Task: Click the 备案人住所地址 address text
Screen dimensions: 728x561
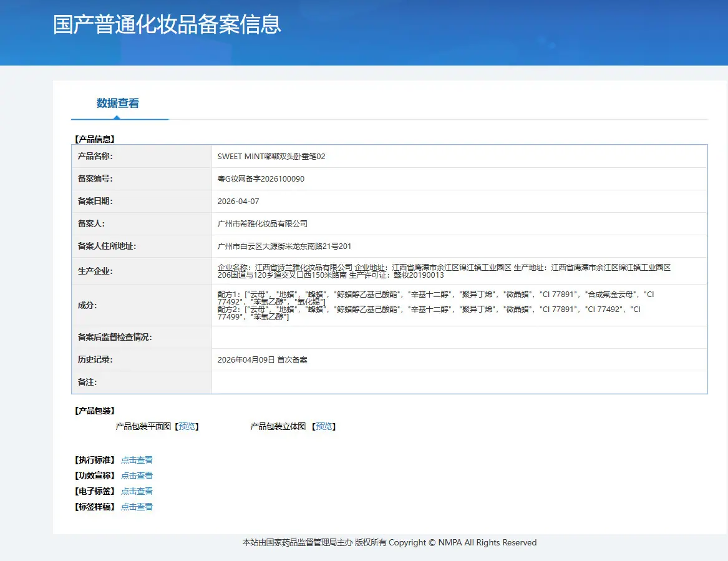Action: pyautogui.click(x=284, y=246)
